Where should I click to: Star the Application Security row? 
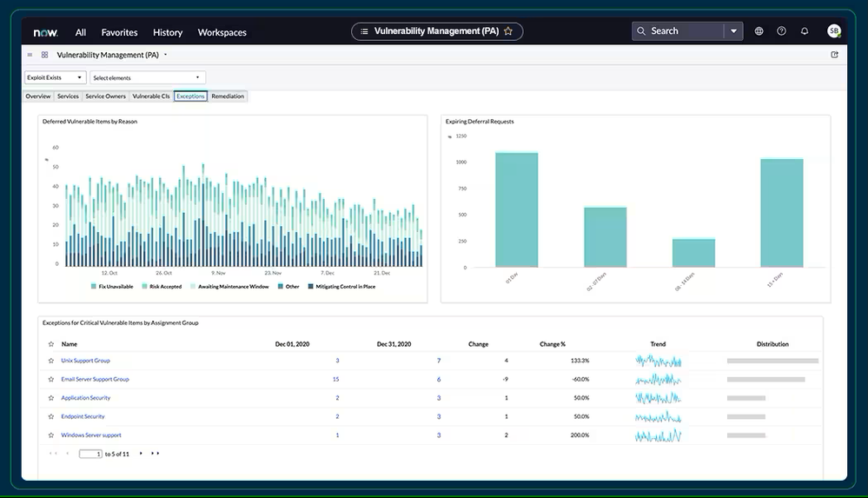(50, 398)
